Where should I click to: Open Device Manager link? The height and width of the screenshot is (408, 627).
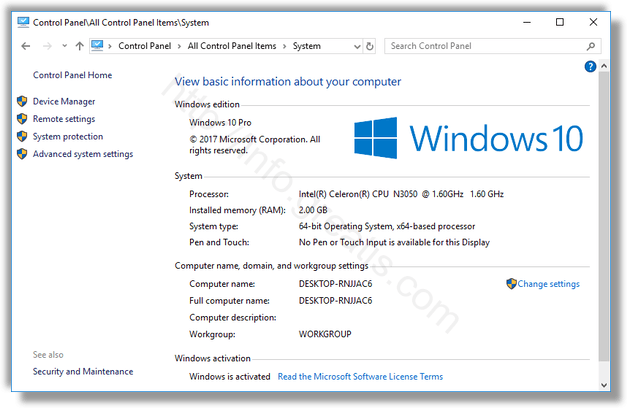click(64, 102)
